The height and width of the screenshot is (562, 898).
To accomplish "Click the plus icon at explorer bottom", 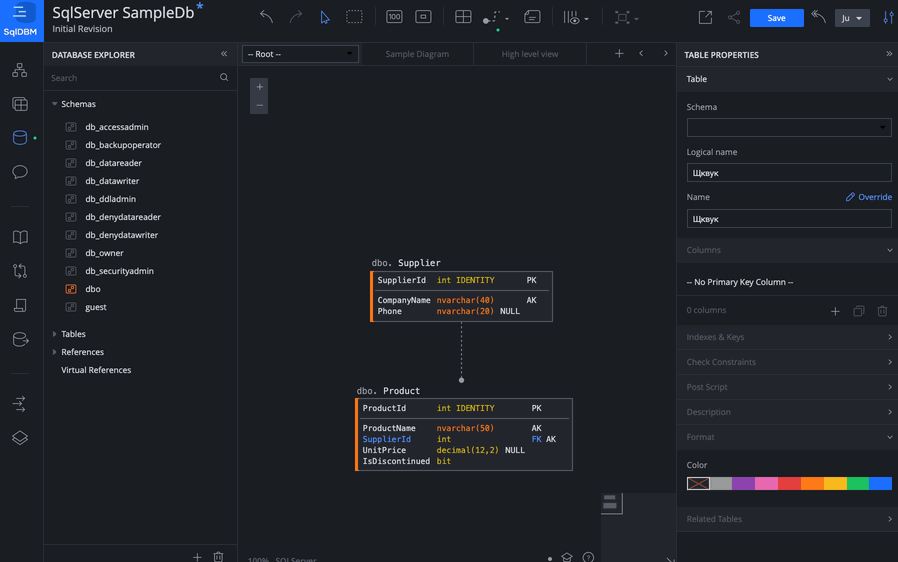I will (197, 556).
